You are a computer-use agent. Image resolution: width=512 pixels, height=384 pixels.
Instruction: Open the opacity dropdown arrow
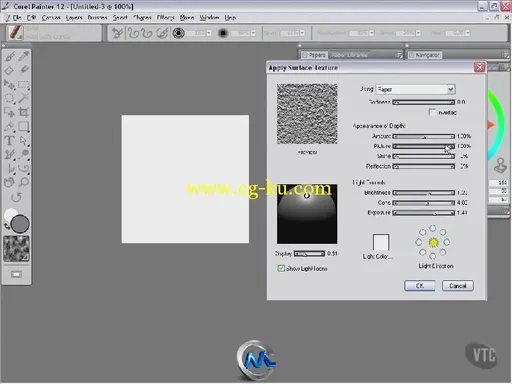[253, 33]
